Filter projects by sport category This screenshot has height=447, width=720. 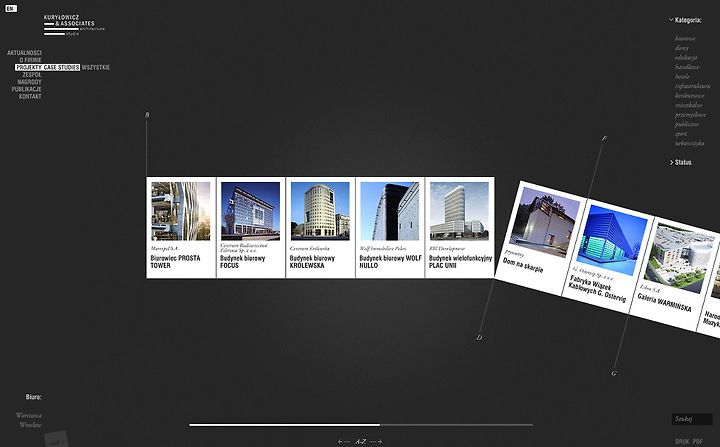[681, 134]
